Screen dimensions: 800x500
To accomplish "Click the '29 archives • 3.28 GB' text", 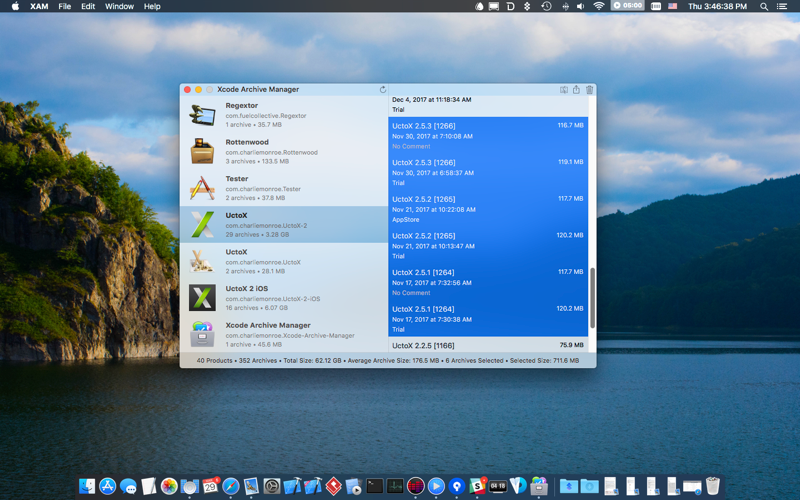I will pyautogui.click(x=257, y=235).
